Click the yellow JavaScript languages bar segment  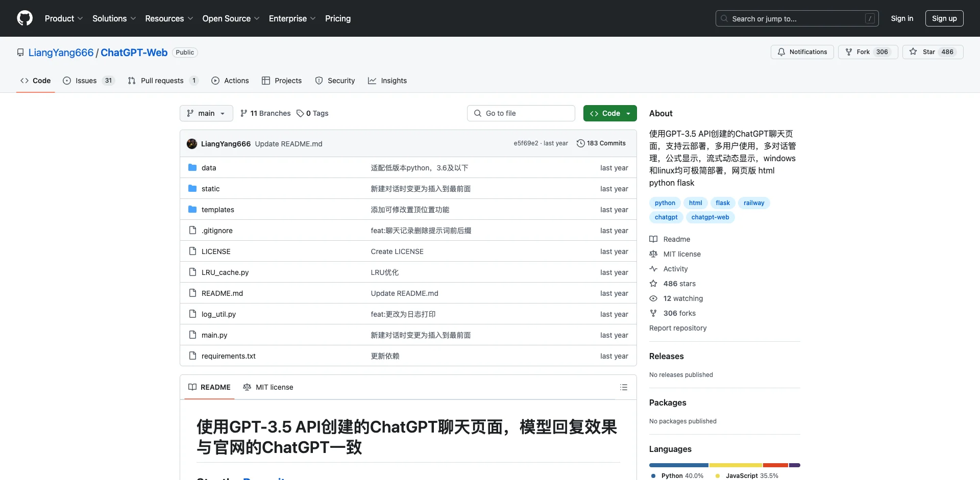coord(736,465)
